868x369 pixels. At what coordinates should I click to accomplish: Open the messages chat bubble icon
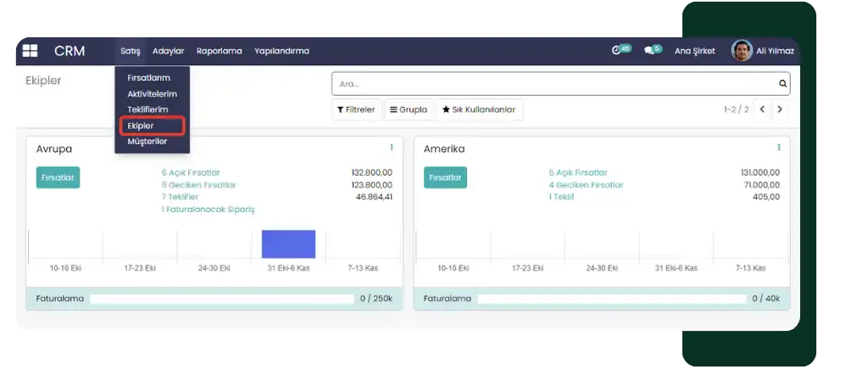[x=653, y=50]
